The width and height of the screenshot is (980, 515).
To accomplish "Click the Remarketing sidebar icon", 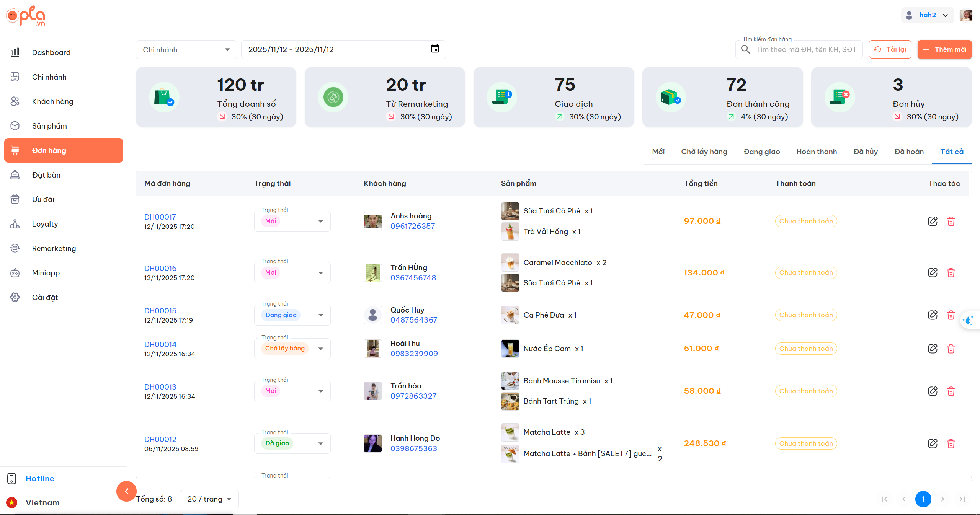I will pyautogui.click(x=15, y=248).
